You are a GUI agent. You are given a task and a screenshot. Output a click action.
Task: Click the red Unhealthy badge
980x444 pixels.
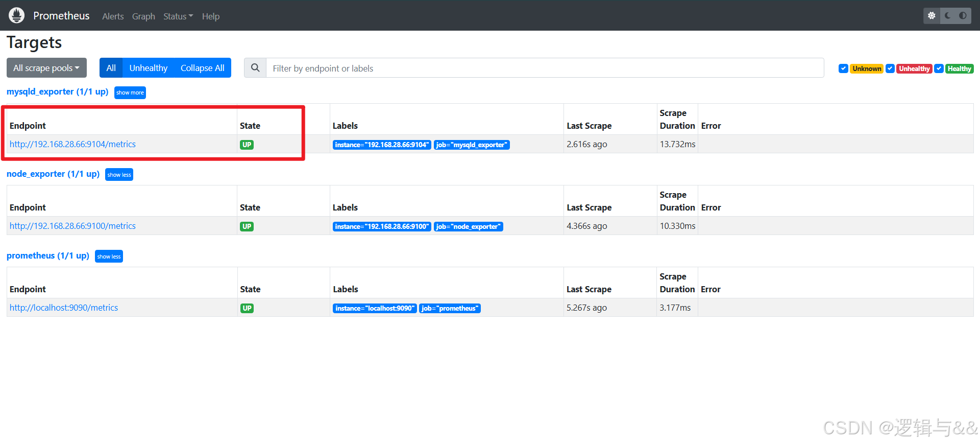(914, 68)
